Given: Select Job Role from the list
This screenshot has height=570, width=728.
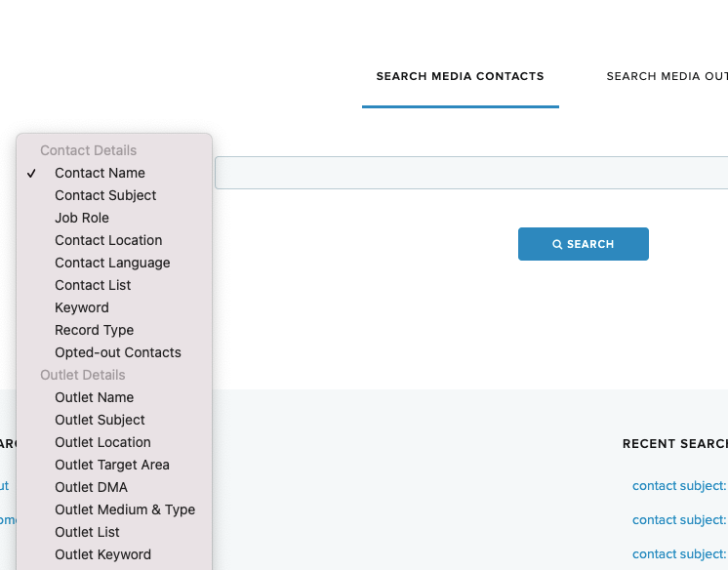Looking at the screenshot, I should [82, 218].
